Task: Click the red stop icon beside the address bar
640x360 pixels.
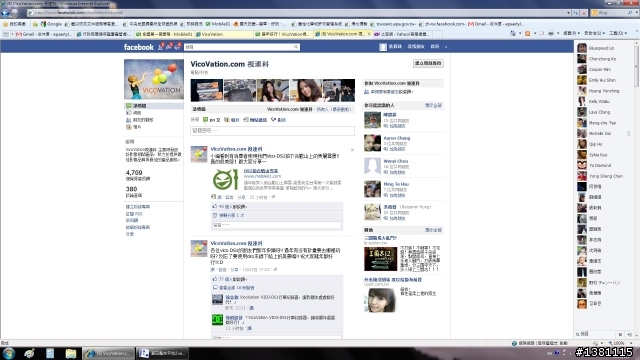Action: point(584,13)
